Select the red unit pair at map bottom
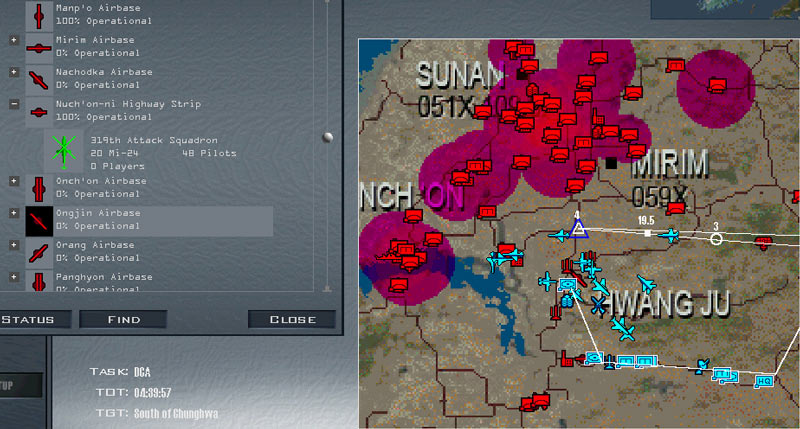This screenshot has width=800, height=429. (535, 401)
